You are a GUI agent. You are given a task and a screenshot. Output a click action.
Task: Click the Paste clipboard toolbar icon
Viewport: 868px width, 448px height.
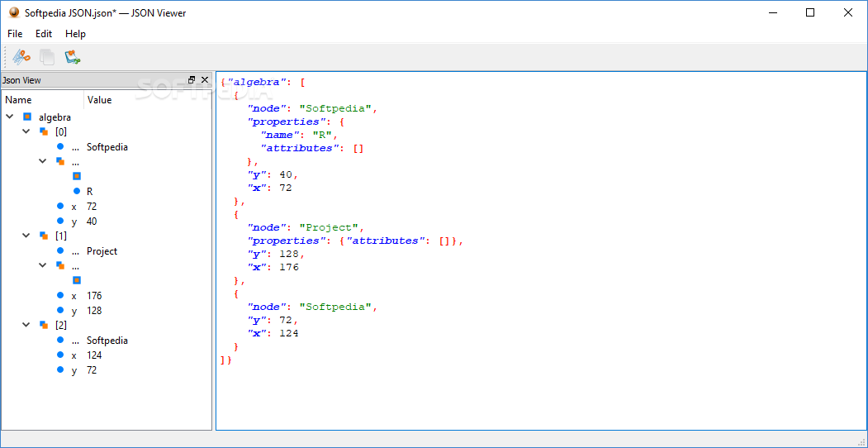(x=73, y=56)
